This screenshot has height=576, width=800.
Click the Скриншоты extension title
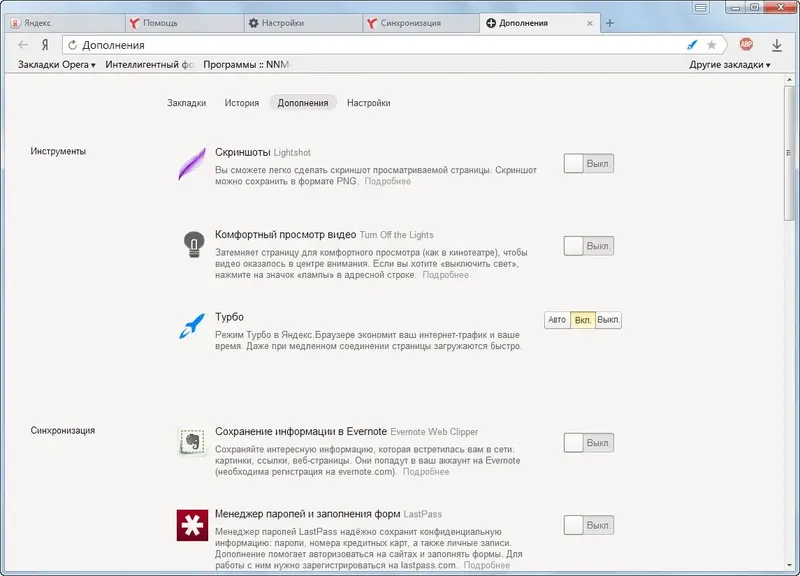(x=242, y=152)
